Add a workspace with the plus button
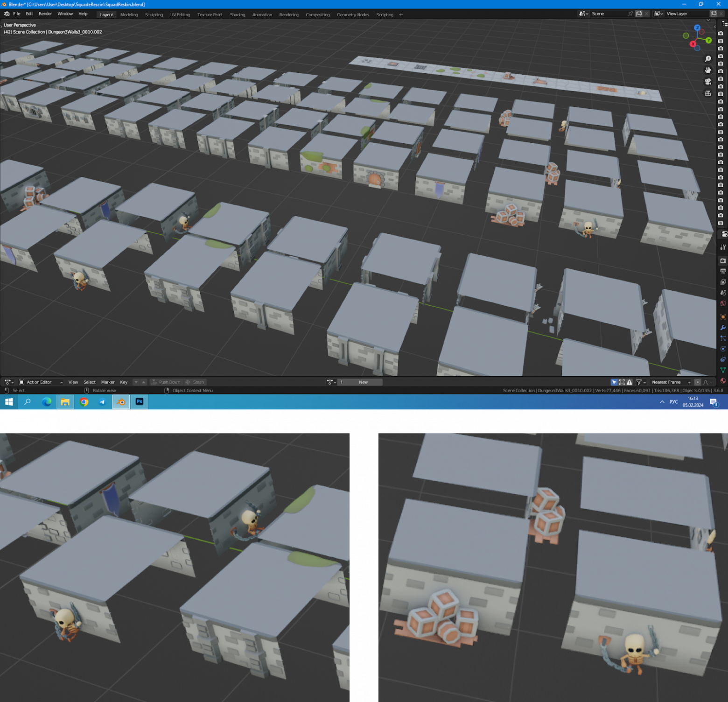Viewport: 728px width, 702px height. tap(401, 15)
